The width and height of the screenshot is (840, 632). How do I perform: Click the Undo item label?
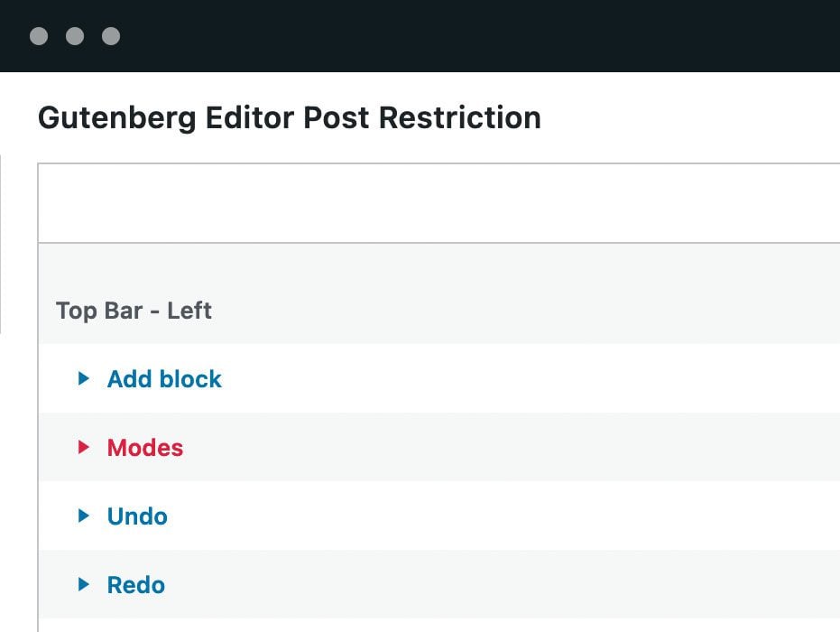pos(137,516)
